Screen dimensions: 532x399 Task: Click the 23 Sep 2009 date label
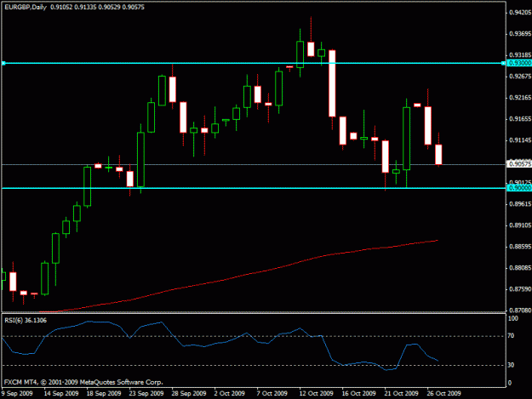point(146,394)
